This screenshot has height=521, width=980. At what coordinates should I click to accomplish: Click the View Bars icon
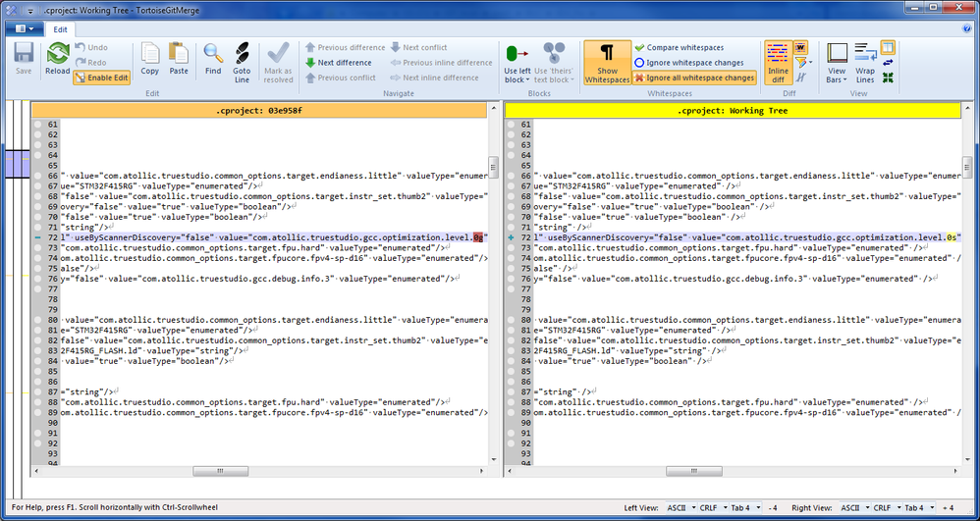click(x=837, y=54)
